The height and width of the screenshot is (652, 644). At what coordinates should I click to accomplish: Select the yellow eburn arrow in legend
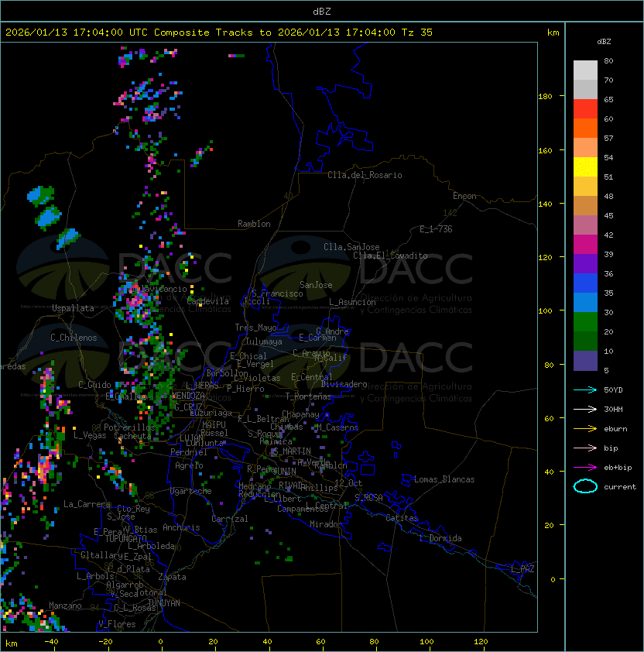(585, 428)
